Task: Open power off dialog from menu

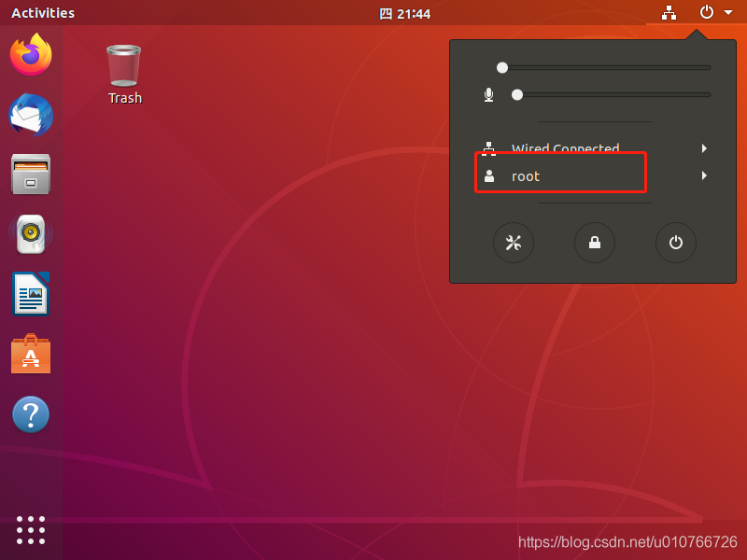Action: pos(675,243)
